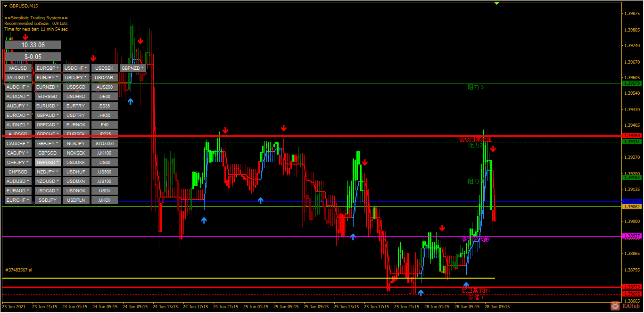Open the .AUS200 index chart

pos(104,87)
